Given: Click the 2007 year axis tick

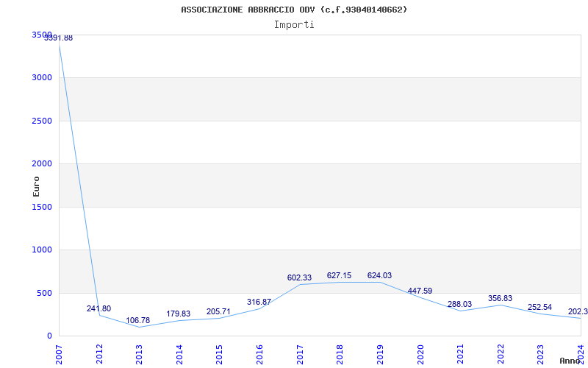Looking at the screenshot, I should [x=59, y=355].
